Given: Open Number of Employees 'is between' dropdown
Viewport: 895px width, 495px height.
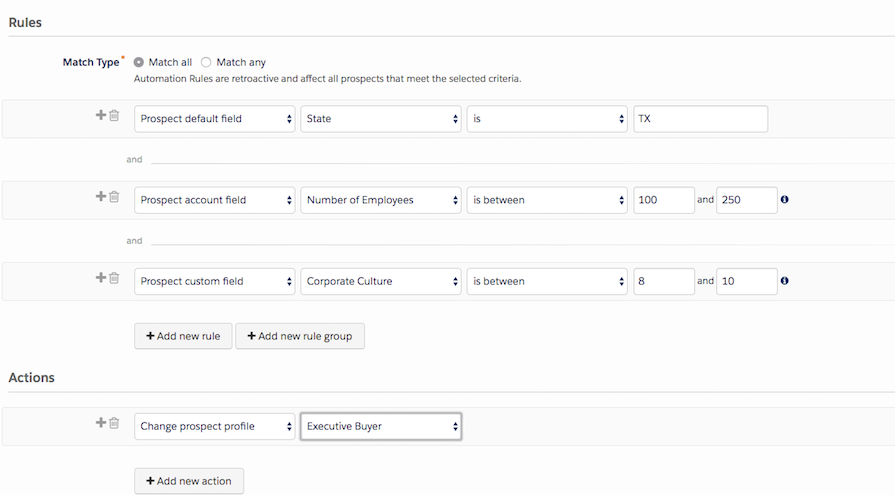Looking at the screenshot, I should coord(547,200).
